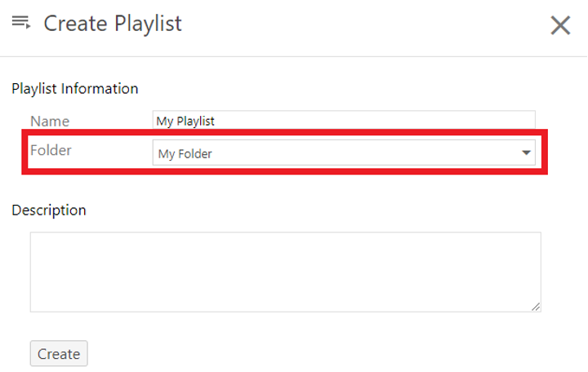
Task: Click the Folder label
Action: (51, 150)
